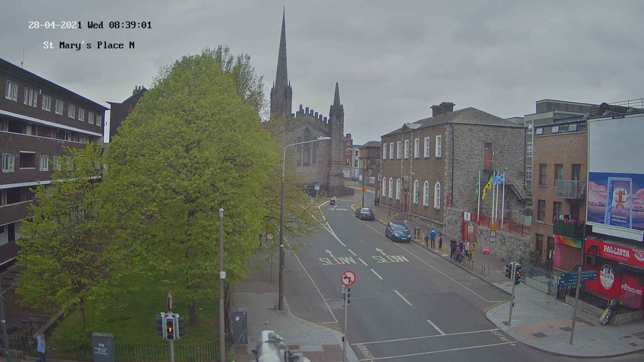Viewport: 644px width, 362px height.
Task: Click the 'Find your escape' billboard
Action: coord(616,201)
